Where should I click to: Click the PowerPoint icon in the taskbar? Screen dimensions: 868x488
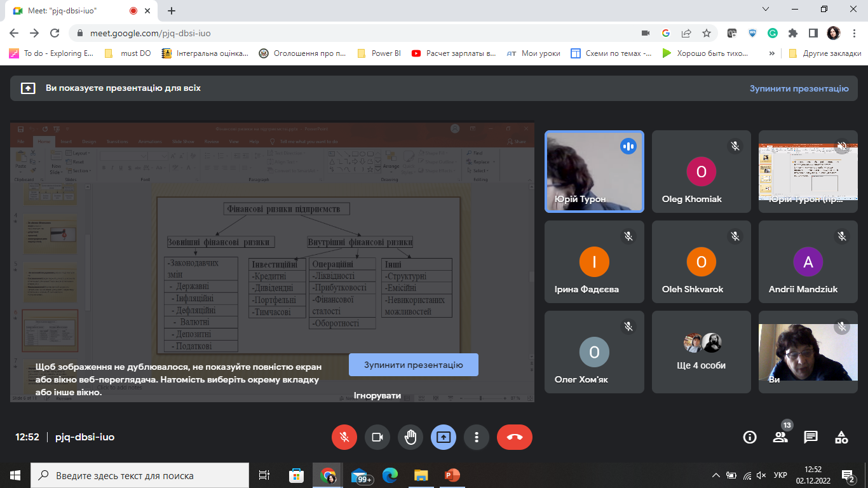(452, 475)
